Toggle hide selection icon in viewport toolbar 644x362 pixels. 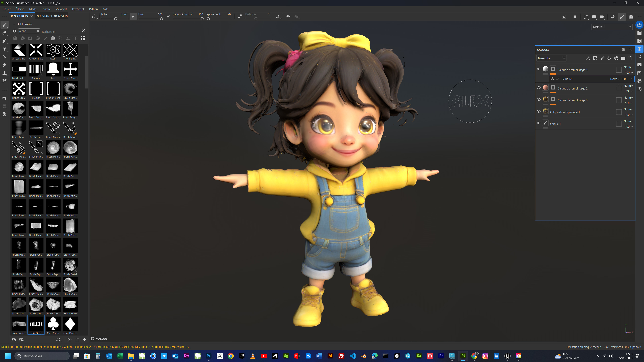click(x=564, y=17)
